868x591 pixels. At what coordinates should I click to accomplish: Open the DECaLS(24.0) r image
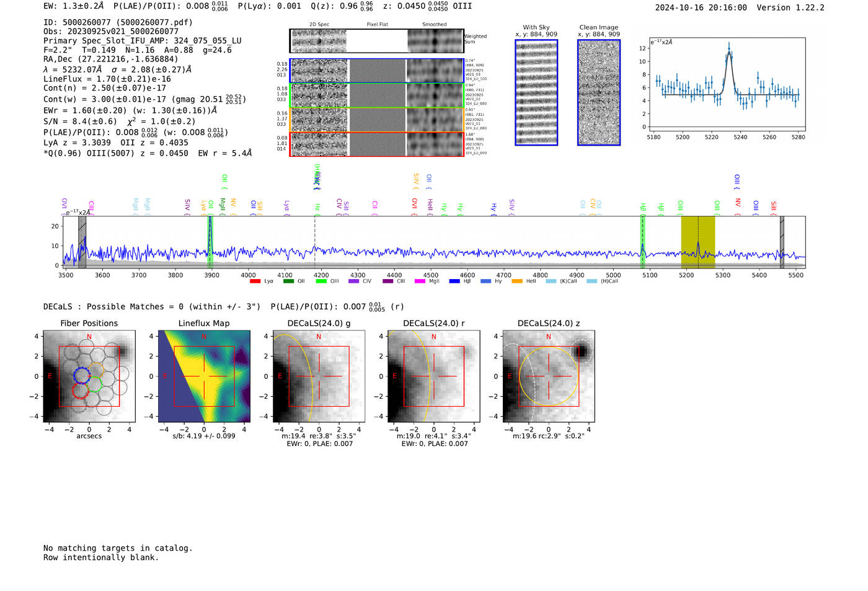(x=433, y=376)
